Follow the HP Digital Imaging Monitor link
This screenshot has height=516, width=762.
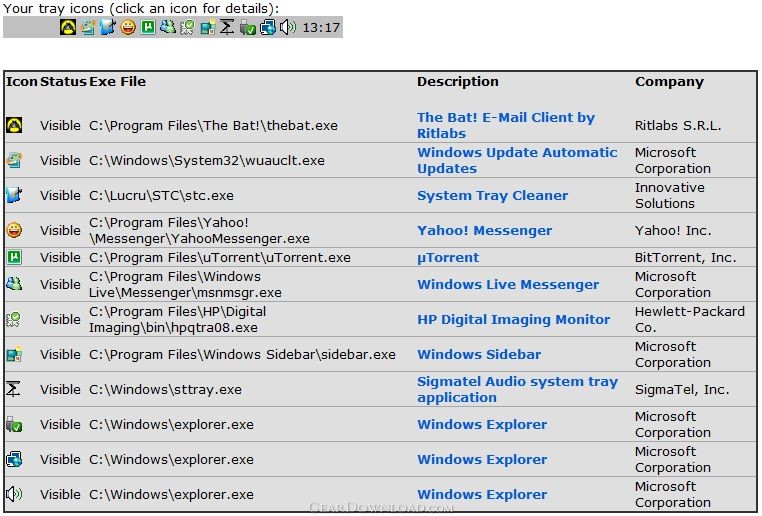513,319
